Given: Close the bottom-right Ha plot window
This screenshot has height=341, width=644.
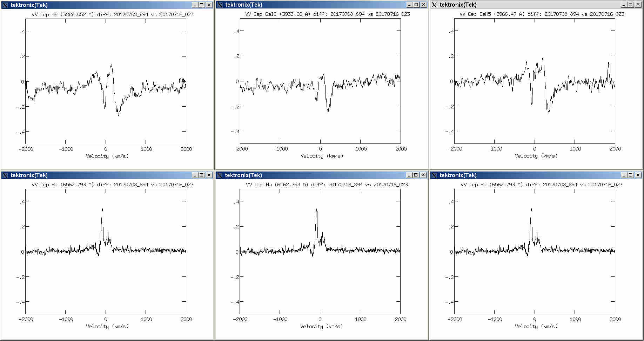Looking at the screenshot, I should tap(638, 175).
